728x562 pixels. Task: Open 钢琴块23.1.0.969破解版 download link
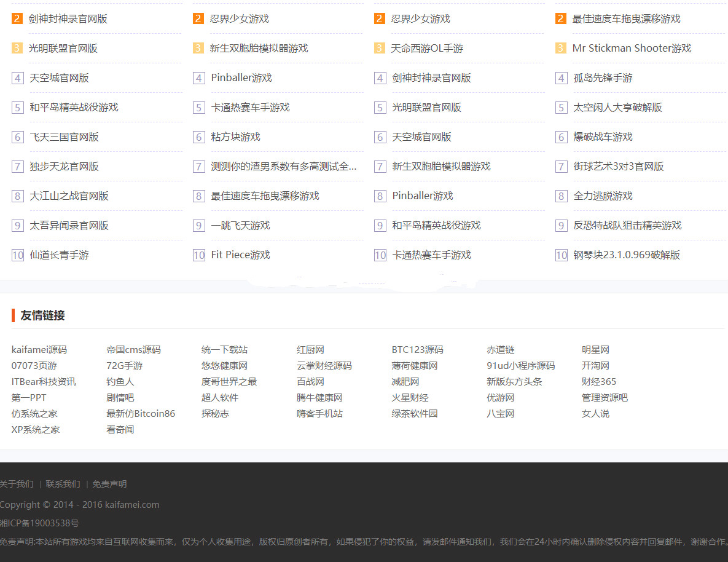point(627,255)
